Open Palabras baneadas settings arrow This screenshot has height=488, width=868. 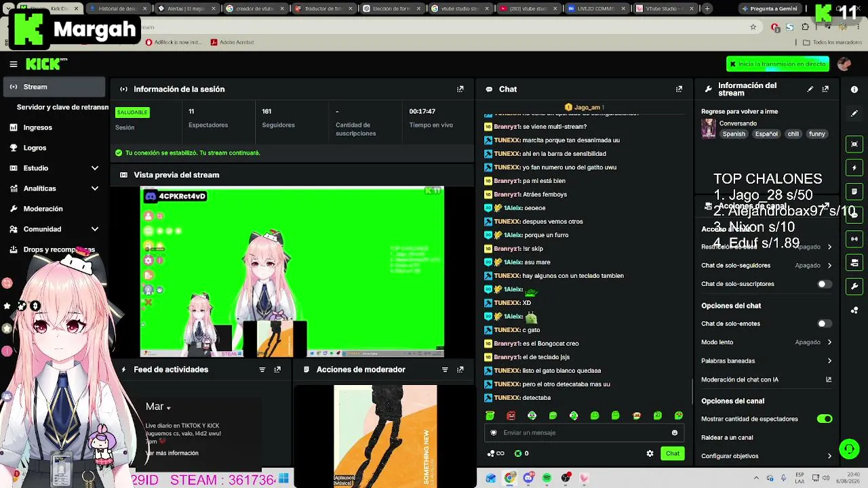pos(829,361)
